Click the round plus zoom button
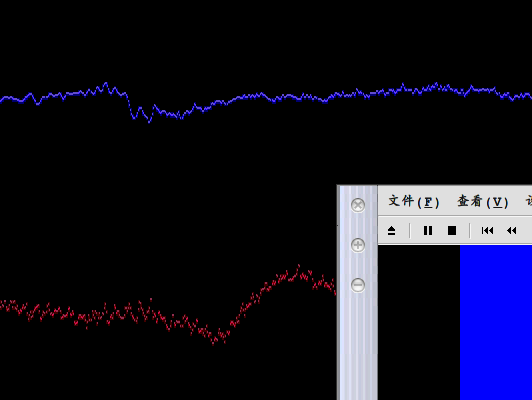Screen dimensions: 532x400 tap(358, 245)
